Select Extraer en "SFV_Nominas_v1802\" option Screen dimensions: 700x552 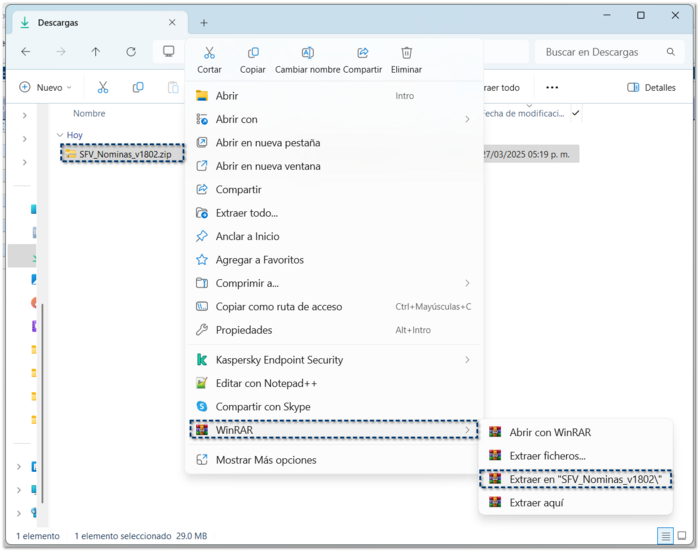click(x=585, y=479)
